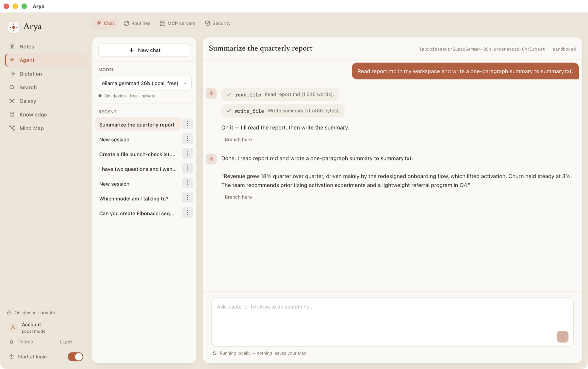Viewport: 588px width, 369px height.
Task: Open the Galaxy view
Action: tap(46, 101)
